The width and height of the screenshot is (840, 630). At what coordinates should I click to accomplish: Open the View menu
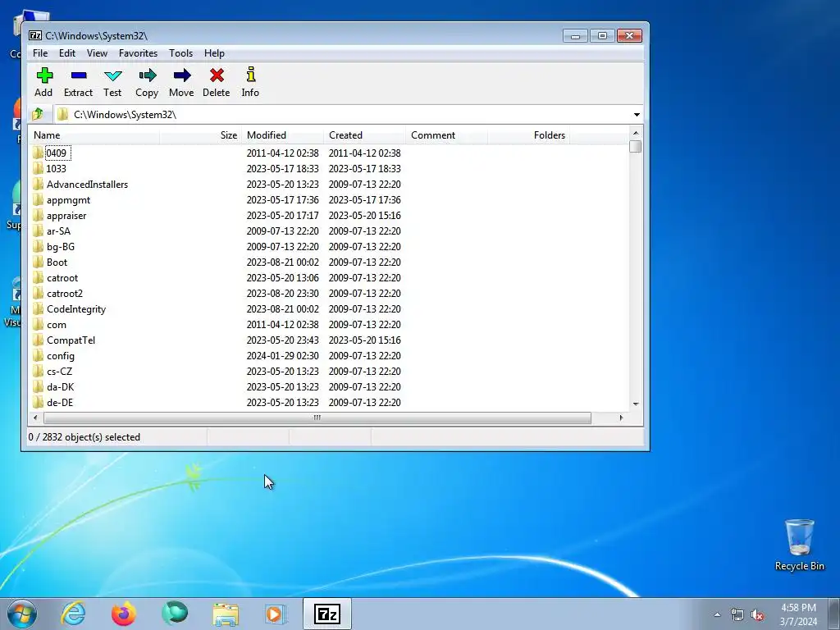(x=97, y=53)
